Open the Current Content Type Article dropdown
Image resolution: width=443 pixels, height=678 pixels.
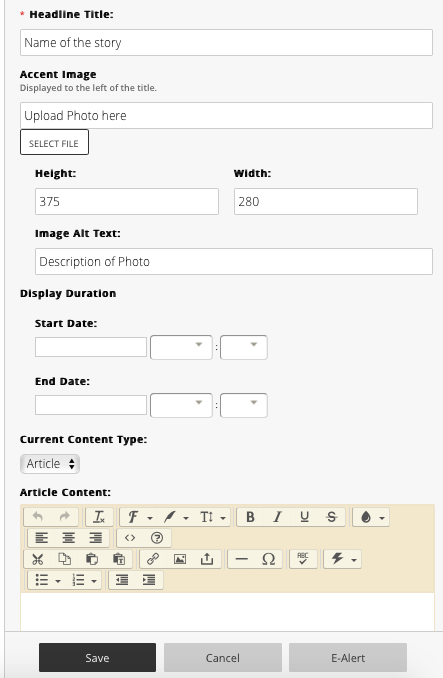tap(50, 464)
